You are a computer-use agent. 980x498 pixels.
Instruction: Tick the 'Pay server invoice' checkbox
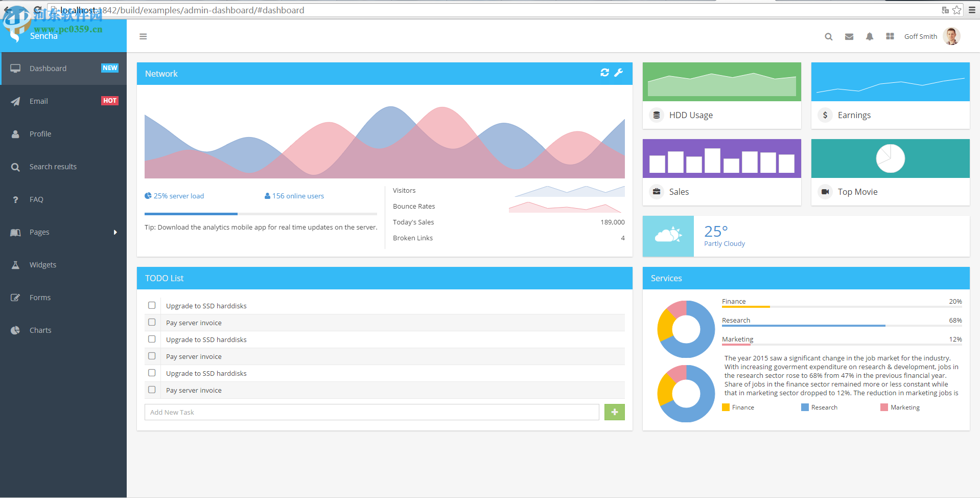pos(152,322)
